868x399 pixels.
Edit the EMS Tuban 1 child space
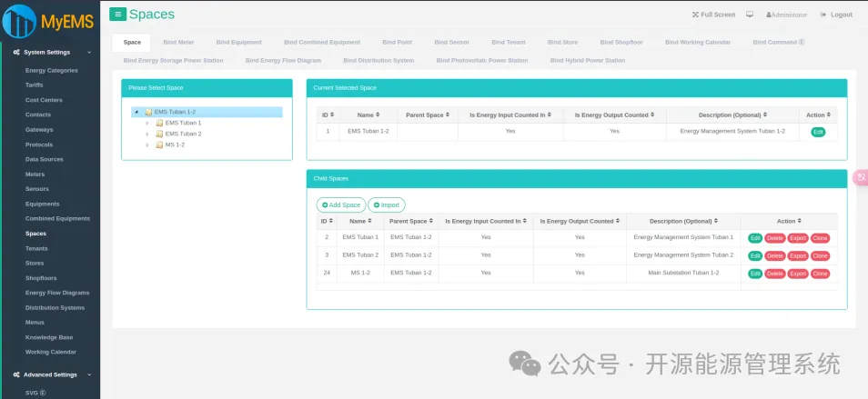755,238
